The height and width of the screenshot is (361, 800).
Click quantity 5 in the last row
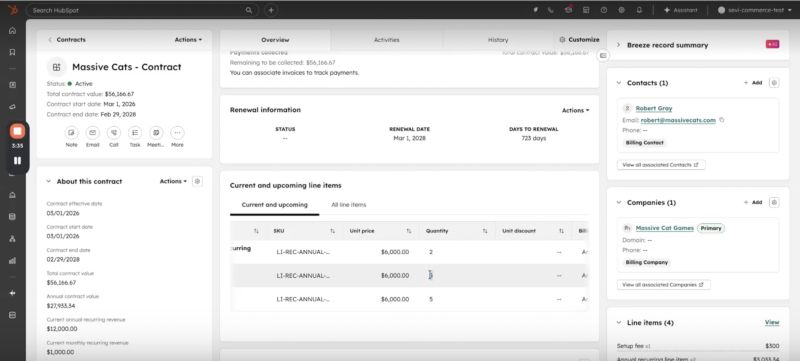431,299
